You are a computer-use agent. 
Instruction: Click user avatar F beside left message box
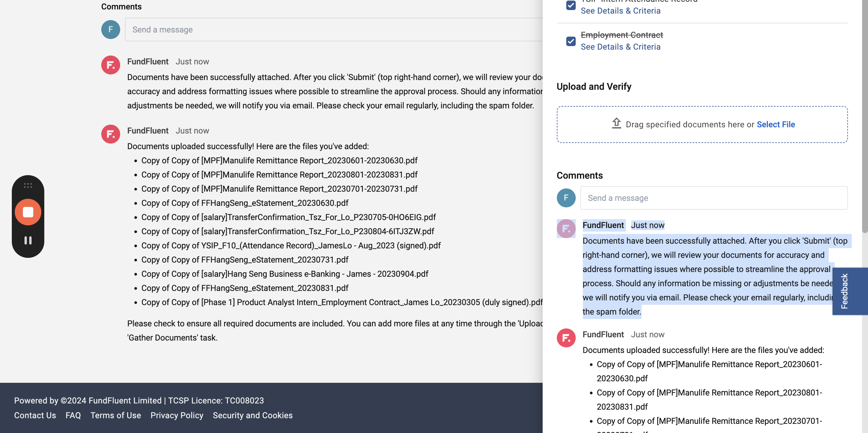pyautogui.click(x=110, y=30)
